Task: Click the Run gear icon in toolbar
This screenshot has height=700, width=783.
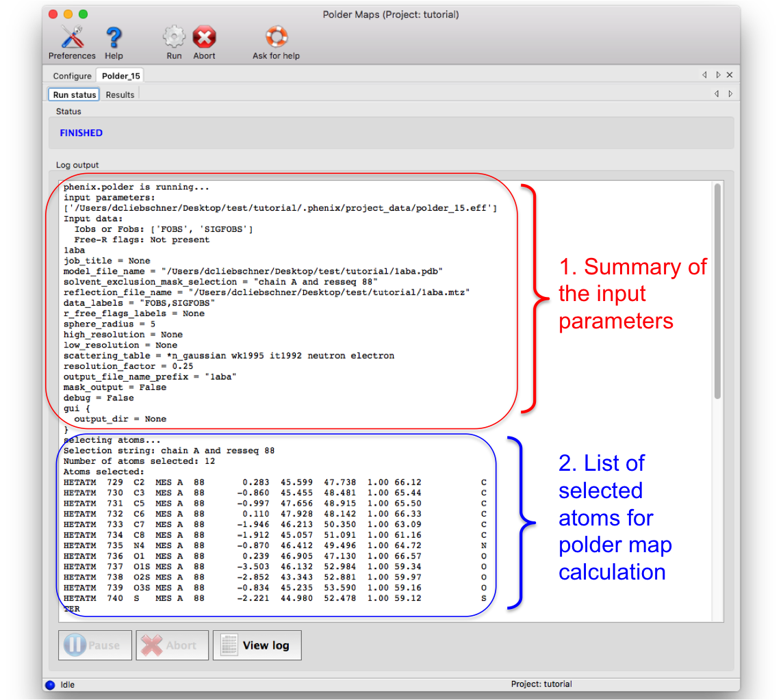Action: pyautogui.click(x=174, y=38)
